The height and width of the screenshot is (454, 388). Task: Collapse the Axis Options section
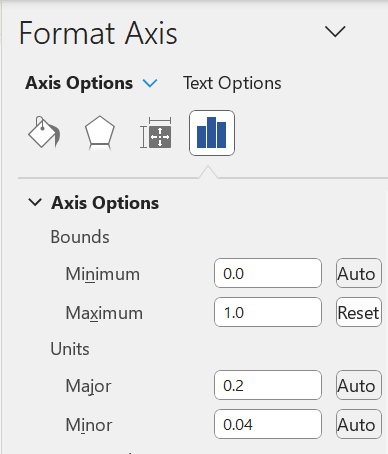pos(35,202)
